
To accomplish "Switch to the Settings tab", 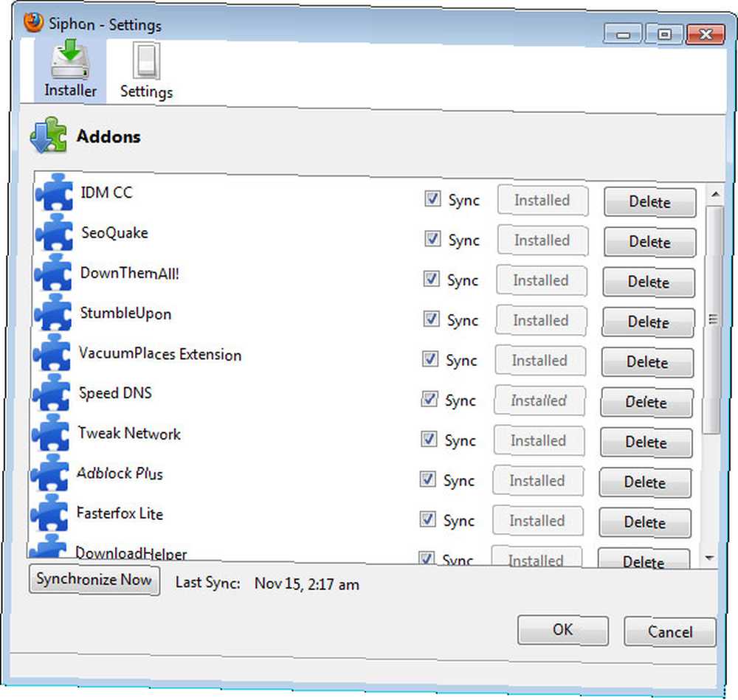I will click(x=146, y=71).
